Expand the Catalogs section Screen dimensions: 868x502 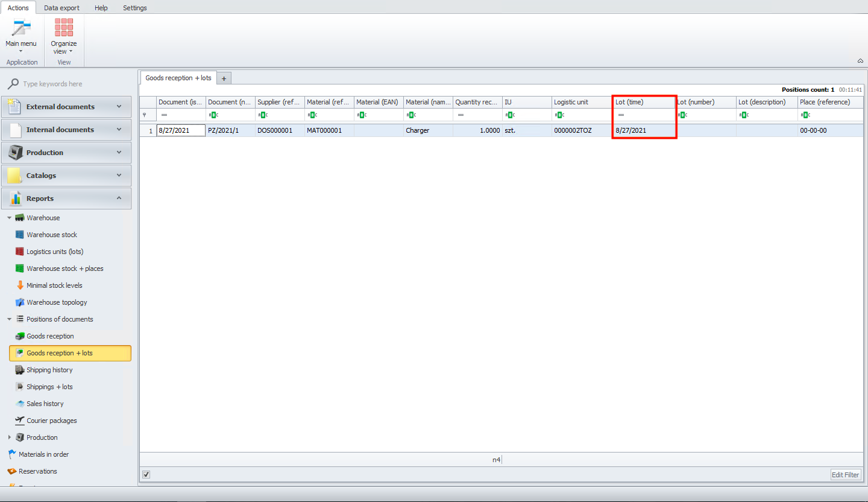[66, 176]
